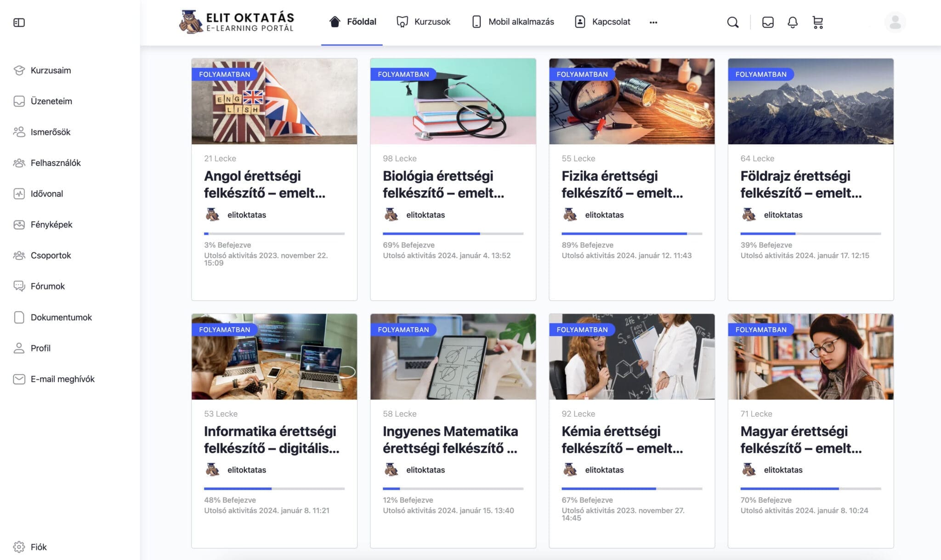Click the notifications bell icon
The image size is (941, 560).
tap(792, 22)
